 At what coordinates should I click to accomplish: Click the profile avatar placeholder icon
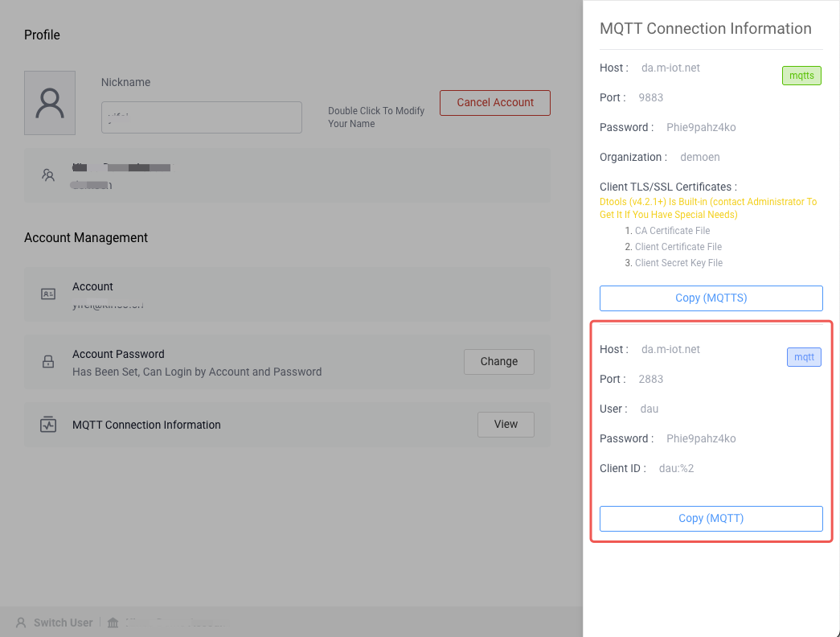pyautogui.click(x=50, y=103)
